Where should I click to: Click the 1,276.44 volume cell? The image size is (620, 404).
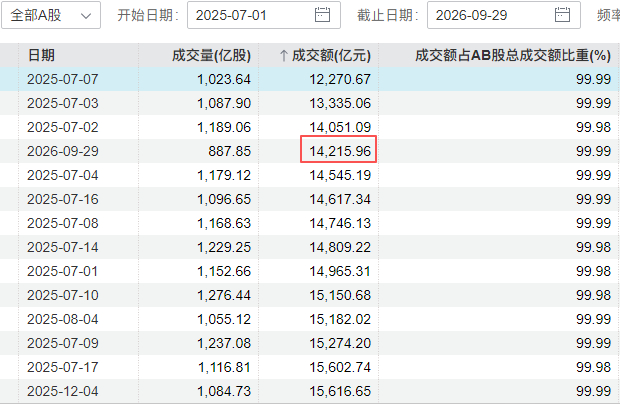[224, 295]
